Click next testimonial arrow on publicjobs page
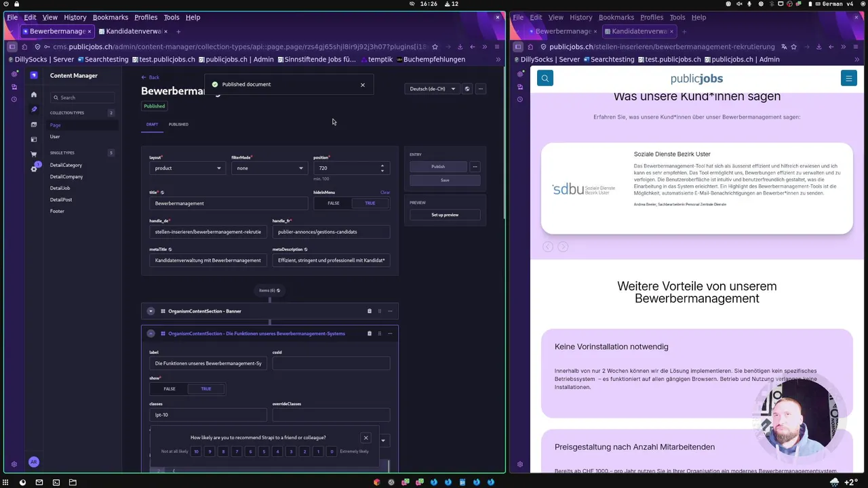 563,247
